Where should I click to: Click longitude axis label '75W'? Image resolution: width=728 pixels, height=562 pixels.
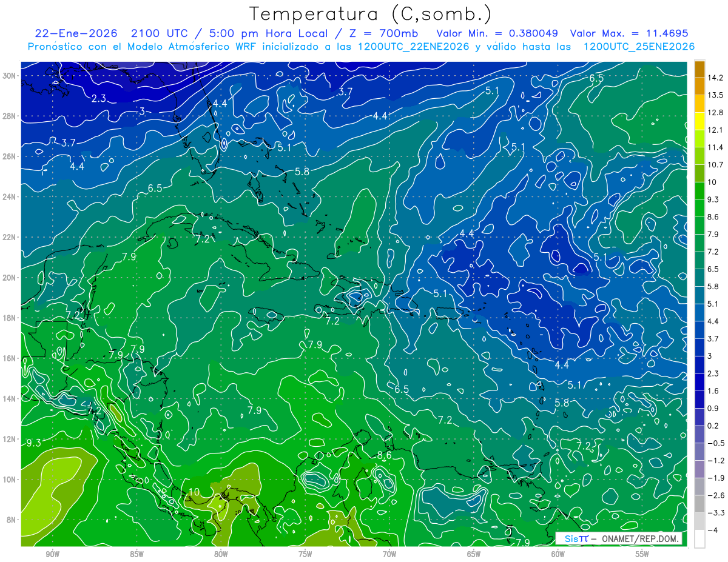coord(305,554)
